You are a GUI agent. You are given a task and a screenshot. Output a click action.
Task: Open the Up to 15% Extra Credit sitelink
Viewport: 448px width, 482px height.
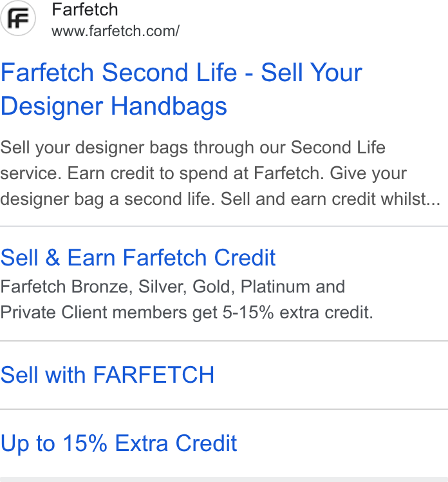tap(118, 443)
